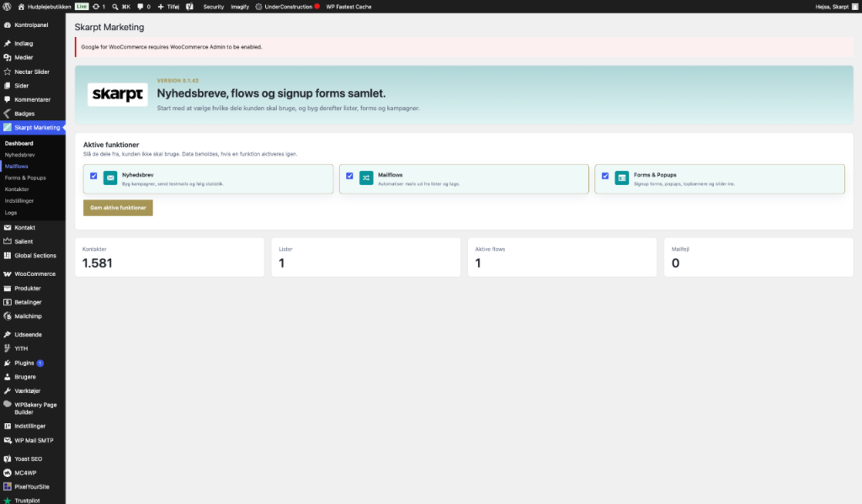This screenshot has width=862, height=504.
Task: Select Skarpt Marketing sidebar item
Action: 33,128
